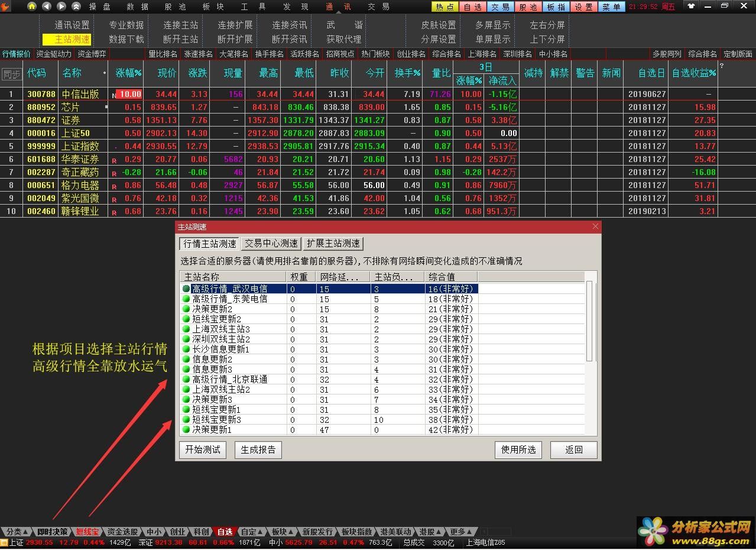Click the yellow home icon in the top bar
The height and width of the screenshot is (550, 756).
point(32,7)
